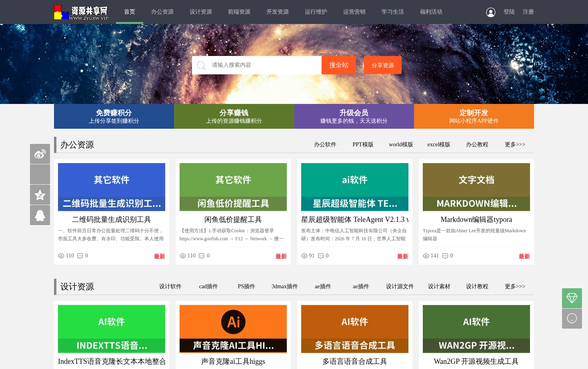The height and width of the screenshot is (369, 588).
Task: Click the 分享资源 button
Action: click(383, 65)
